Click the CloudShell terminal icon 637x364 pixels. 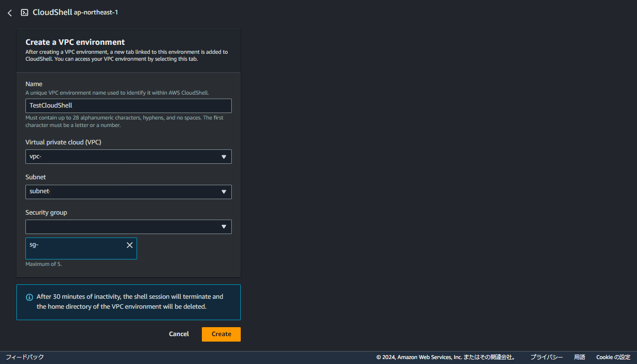point(24,12)
